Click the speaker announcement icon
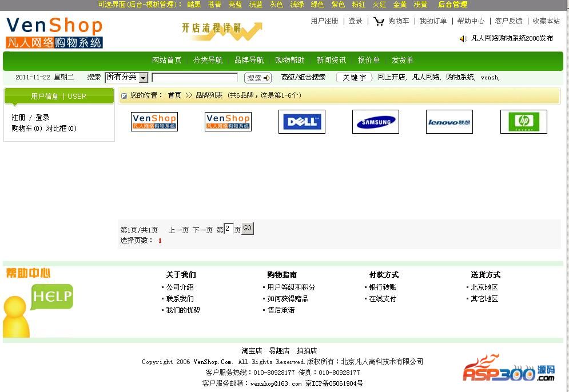 click(463, 39)
